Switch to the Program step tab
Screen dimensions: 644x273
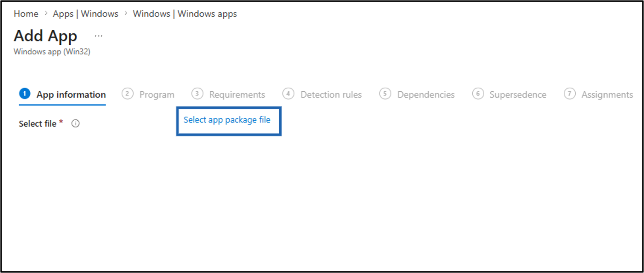[148, 94]
